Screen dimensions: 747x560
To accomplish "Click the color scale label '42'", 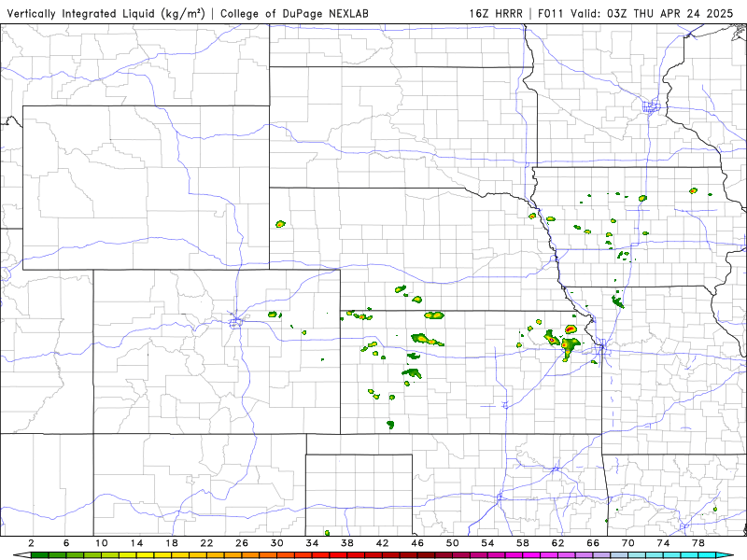I will pyautogui.click(x=382, y=543).
